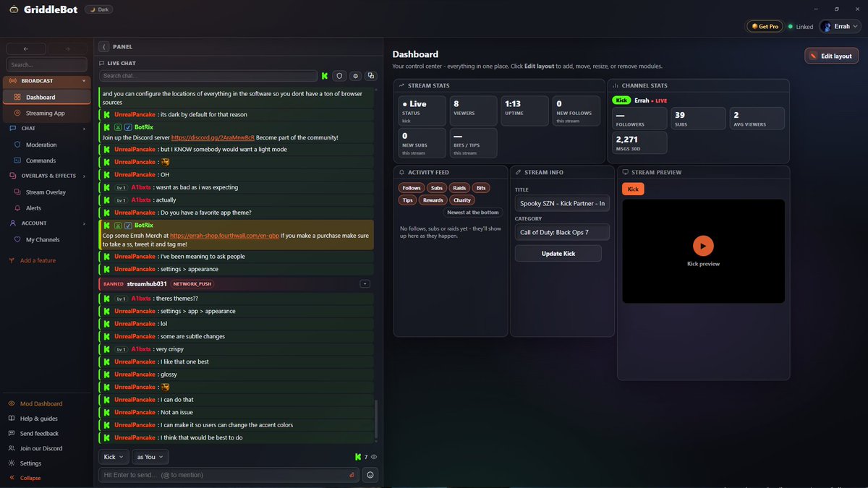This screenshot has height=488, width=868.
Task: Open the discord.gg invite link in chat
Action: [x=213, y=137]
